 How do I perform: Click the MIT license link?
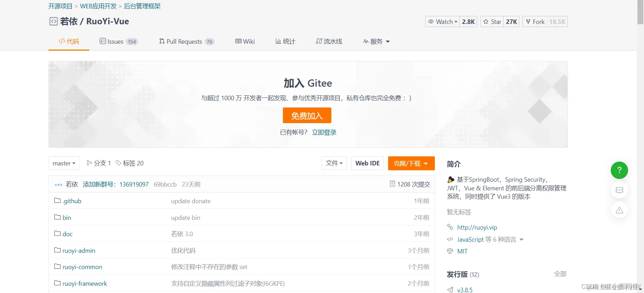462,251
